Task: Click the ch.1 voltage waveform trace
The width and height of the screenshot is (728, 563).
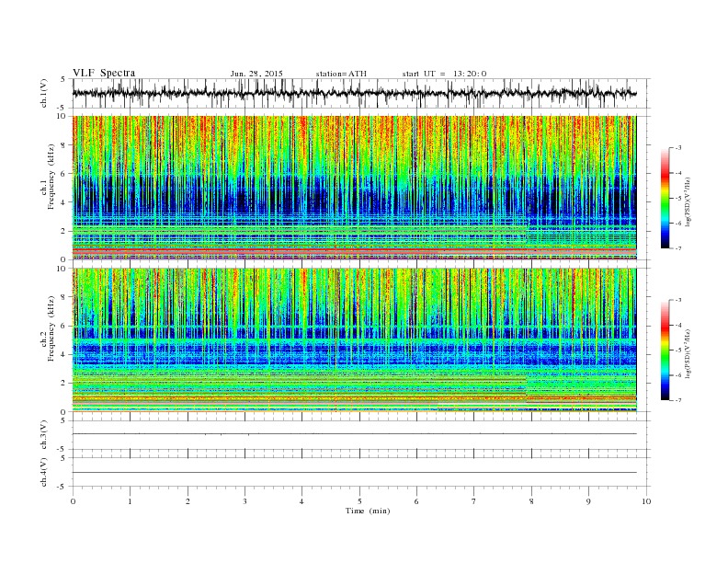Action: coord(355,93)
